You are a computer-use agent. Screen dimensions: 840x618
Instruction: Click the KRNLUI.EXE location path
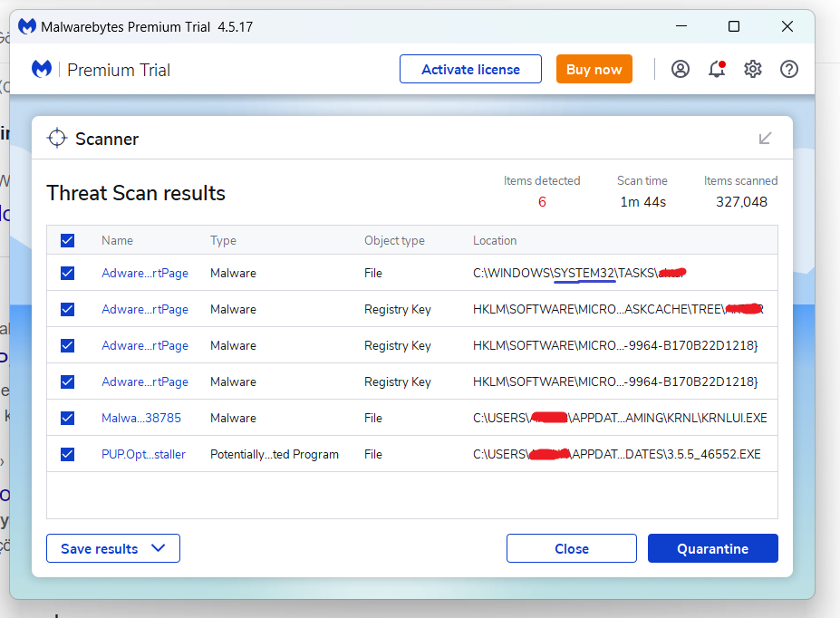(620, 418)
